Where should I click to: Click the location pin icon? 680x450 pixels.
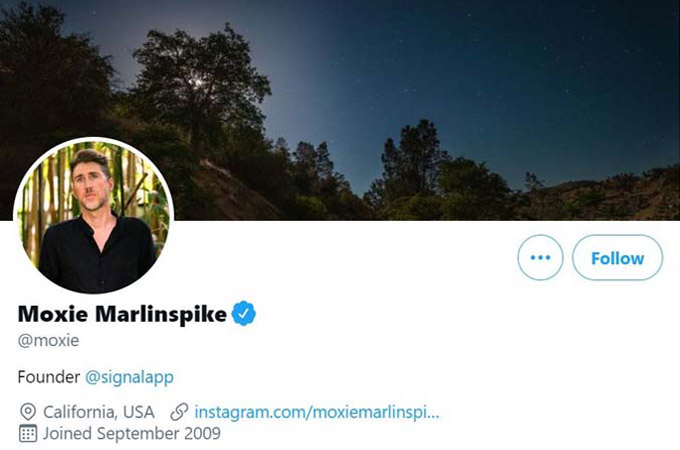[x=28, y=411]
